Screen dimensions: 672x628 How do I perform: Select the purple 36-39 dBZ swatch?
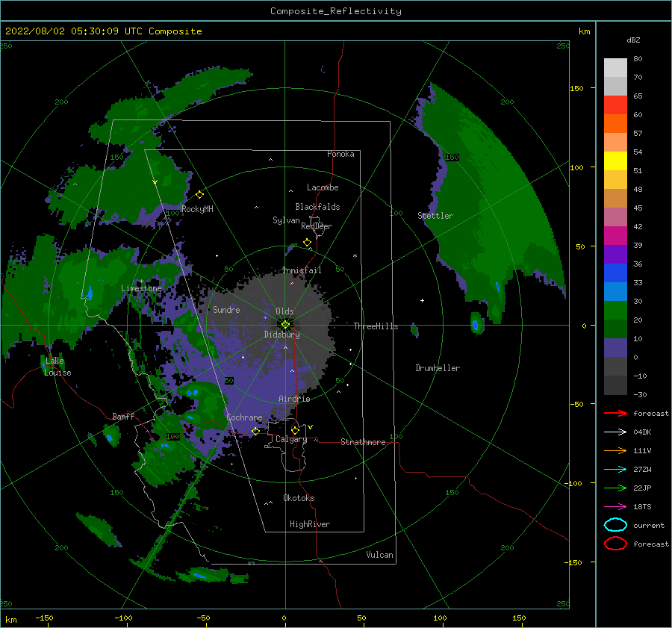click(x=615, y=254)
